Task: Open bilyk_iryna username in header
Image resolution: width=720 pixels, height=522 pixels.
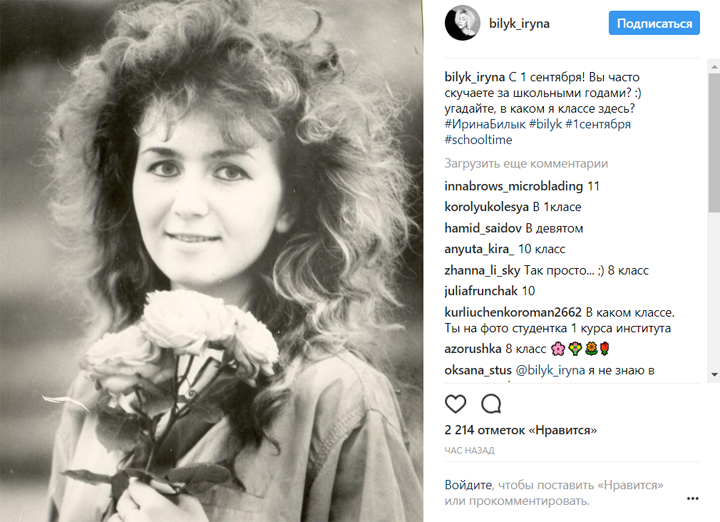Action: click(x=519, y=23)
